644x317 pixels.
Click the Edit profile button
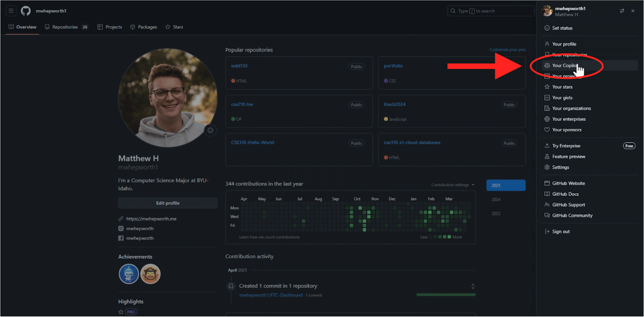coord(167,203)
